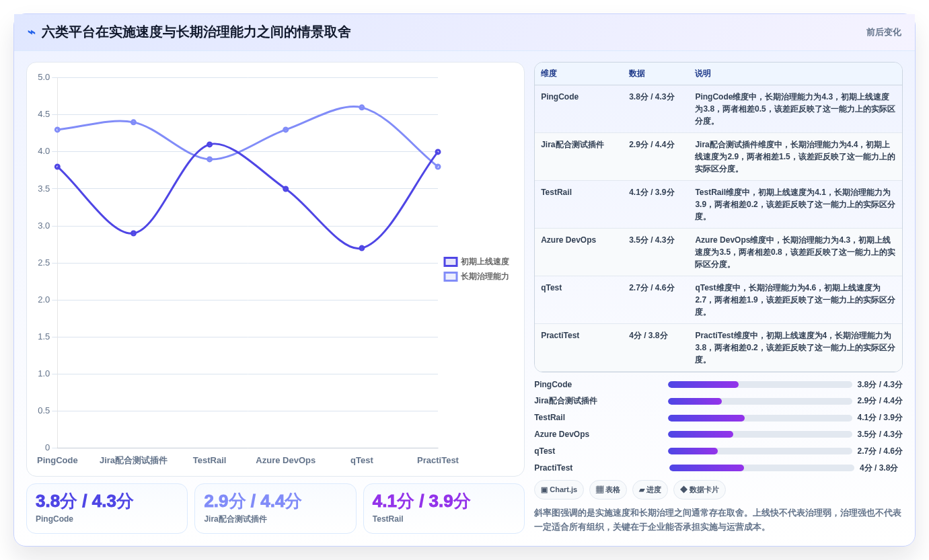Open the PingCode 3.8分 / 4.3分 data card
Image resolution: width=929 pixels, height=560 pixels.
click(x=107, y=509)
